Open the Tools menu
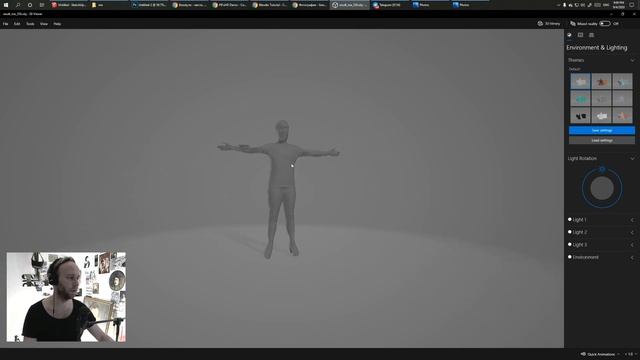The width and height of the screenshot is (640, 360). tap(30, 24)
